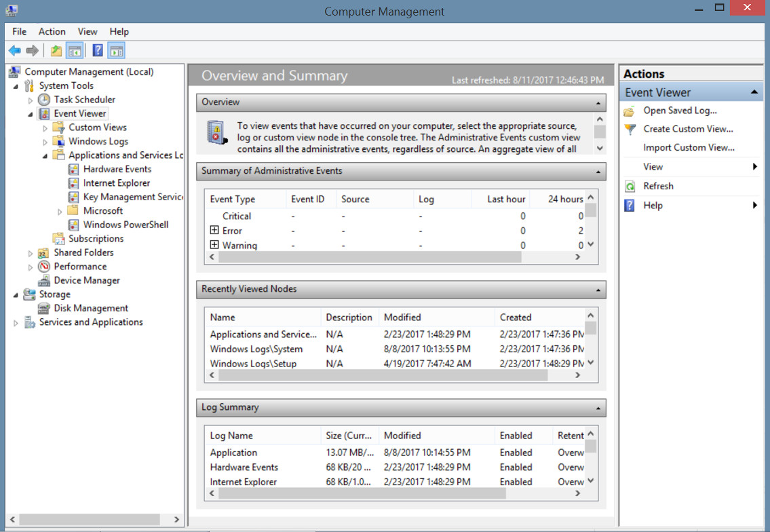The height and width of the screenshot is (532, 770).
Task: Click the blue Help toolbar icon
Action: (x=98, y=51)
